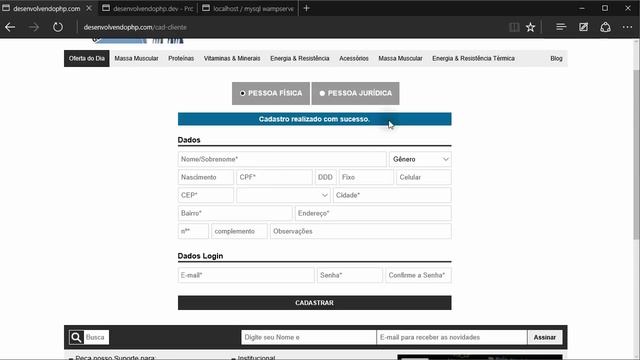Image resolution: width=640 pixels, height=360 pixels.
Task: Submit form with CADASTRAR button
Action: click(x=315, y=303)
